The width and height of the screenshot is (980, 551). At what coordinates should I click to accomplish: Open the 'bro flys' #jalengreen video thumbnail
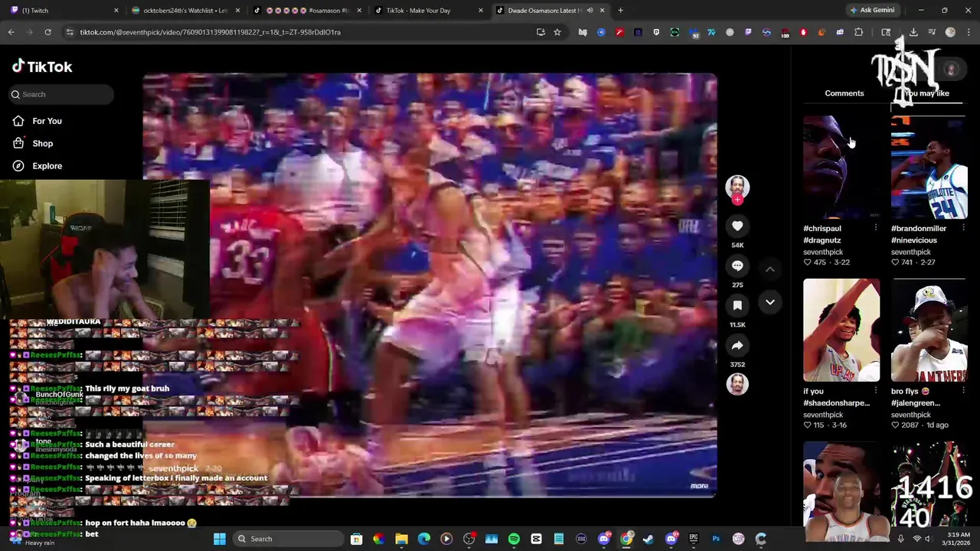(x=929, y=330)
